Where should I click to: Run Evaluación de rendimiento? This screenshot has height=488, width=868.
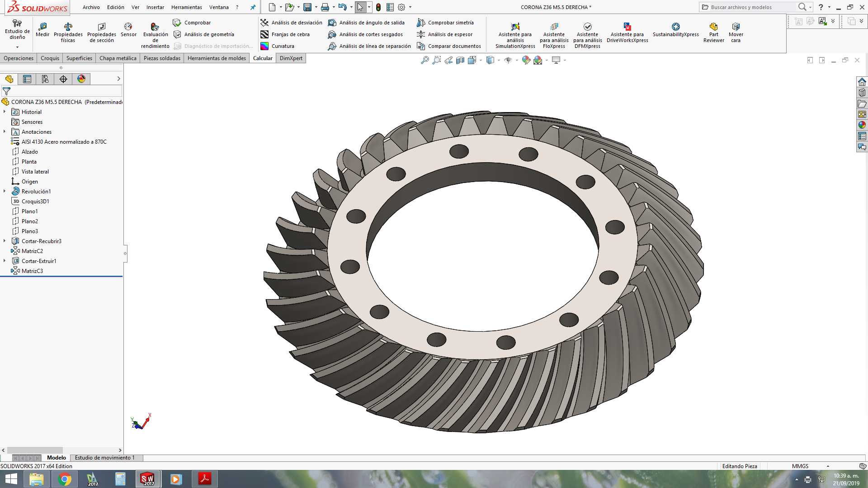click(x=155, y=35)
